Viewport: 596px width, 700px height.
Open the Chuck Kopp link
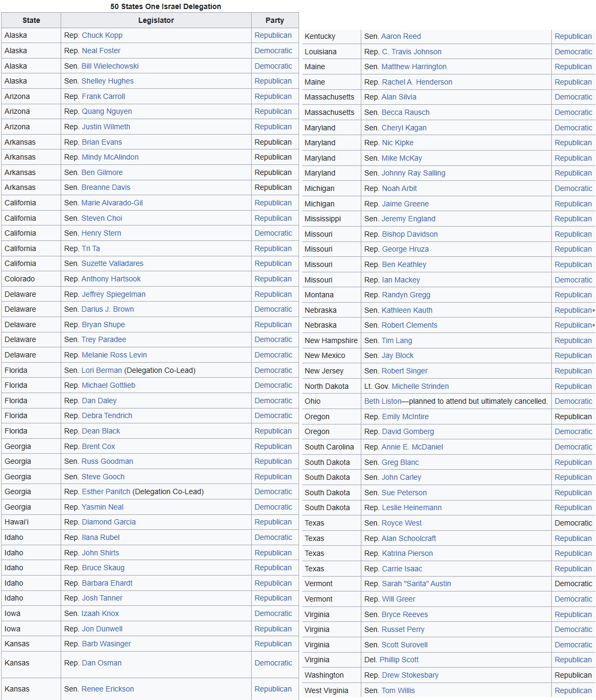click(102, 35)
